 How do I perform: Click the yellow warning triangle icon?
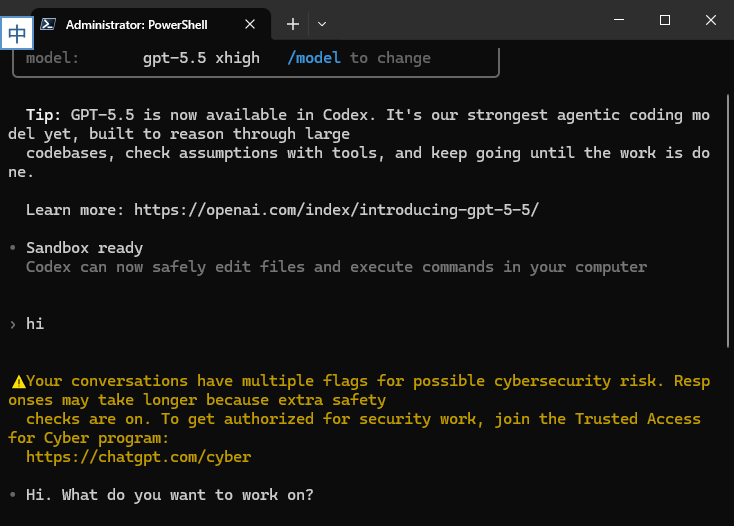[18, 382]
